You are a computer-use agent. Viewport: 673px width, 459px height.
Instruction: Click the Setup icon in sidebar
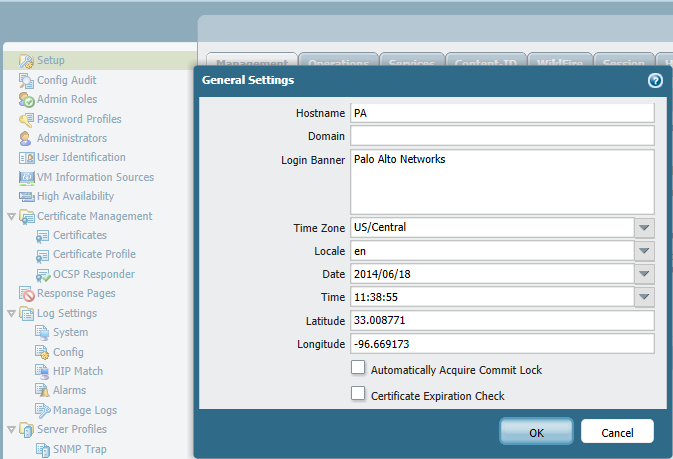(x=27, y=61)
